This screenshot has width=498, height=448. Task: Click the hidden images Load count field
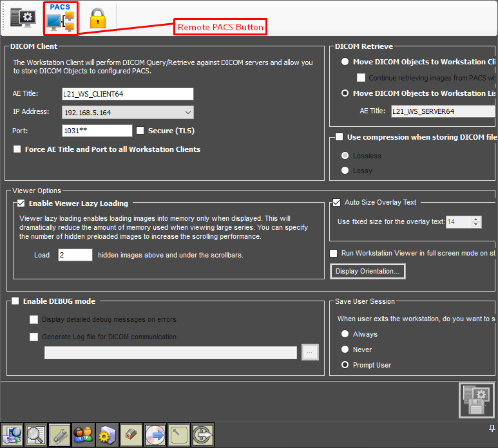[x=75, y=255]
